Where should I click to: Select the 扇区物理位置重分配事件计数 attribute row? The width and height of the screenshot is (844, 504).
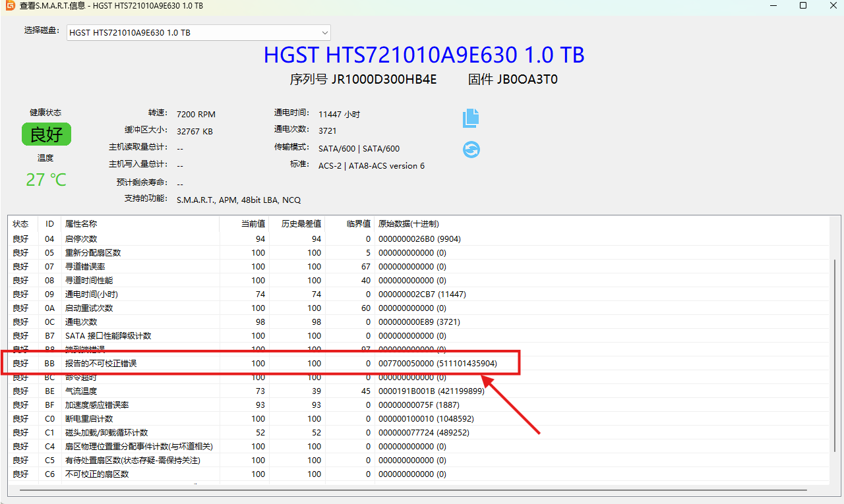(419, 446)
